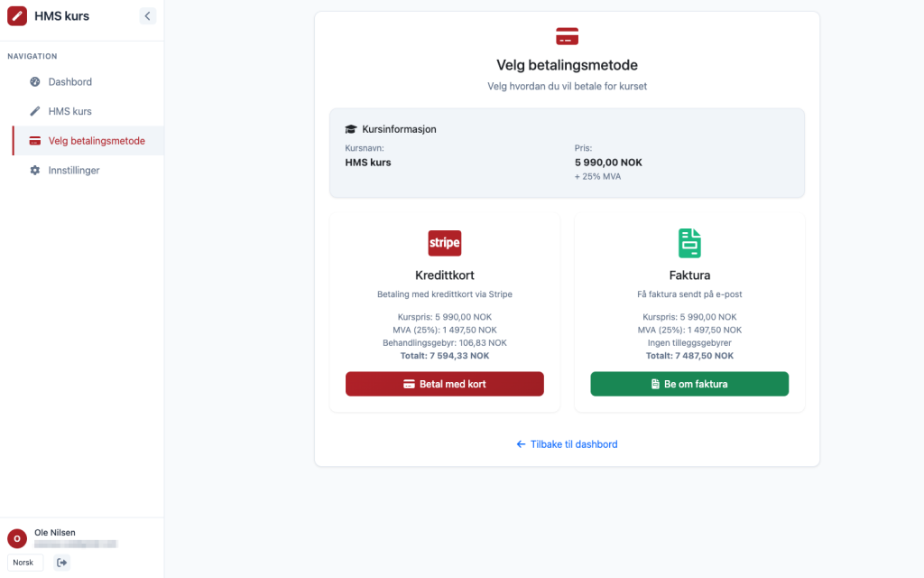
Task: Click the logout icon next to Norsk
Action: click(62, 563)
